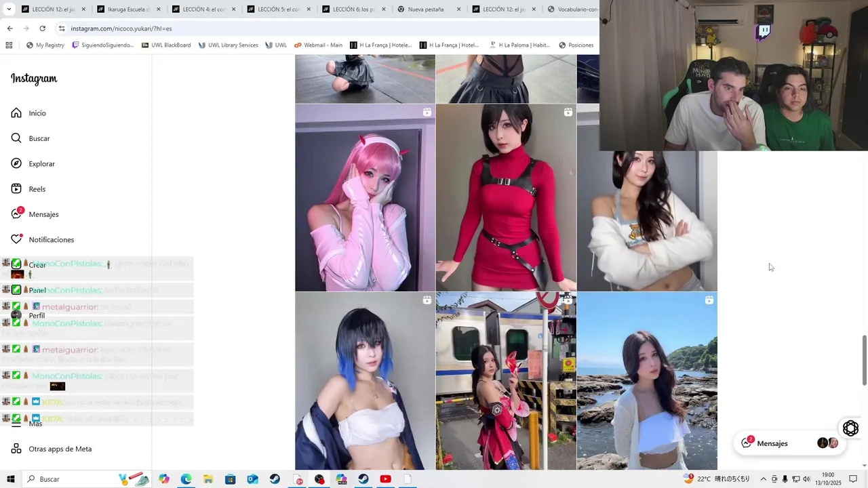Viewport: 868px width, 488px height.
Task: Open the SiguiendoSiguiendo Twitch bookmark
Action: click(103, 45)
